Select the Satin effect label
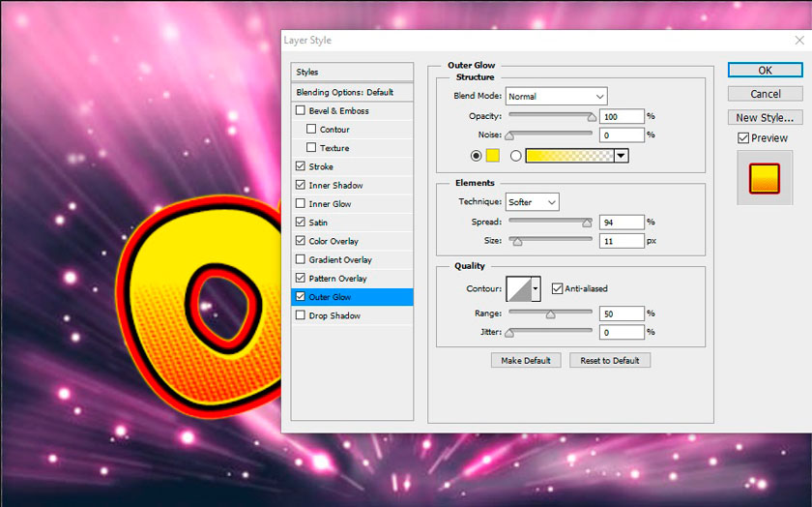This screenshot has height=507, width=812. pos(318,223)
